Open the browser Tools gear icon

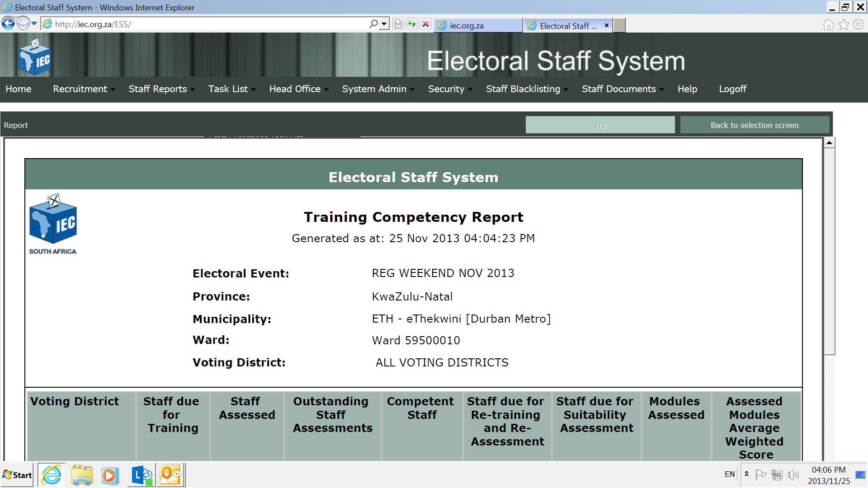click(858, 25)
